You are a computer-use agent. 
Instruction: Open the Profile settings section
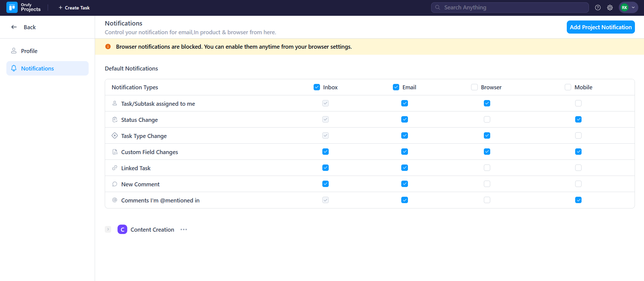point(29,51)
